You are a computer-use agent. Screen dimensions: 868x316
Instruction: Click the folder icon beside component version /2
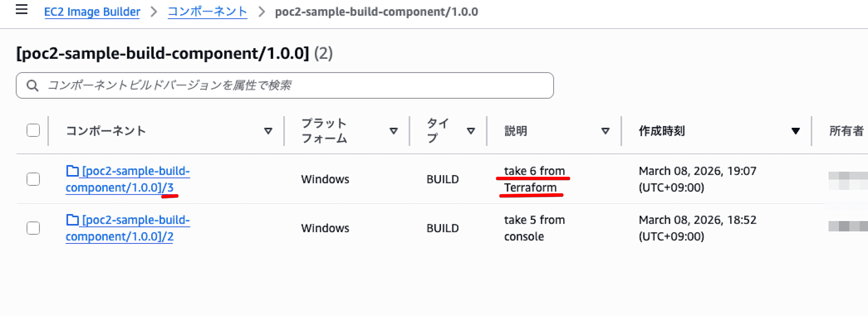click(72, 220)
